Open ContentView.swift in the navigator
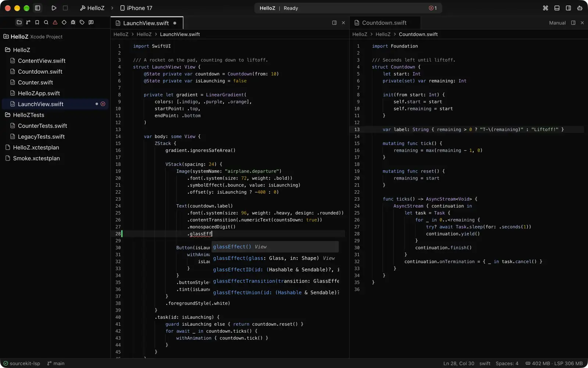 tap(55, 61)
